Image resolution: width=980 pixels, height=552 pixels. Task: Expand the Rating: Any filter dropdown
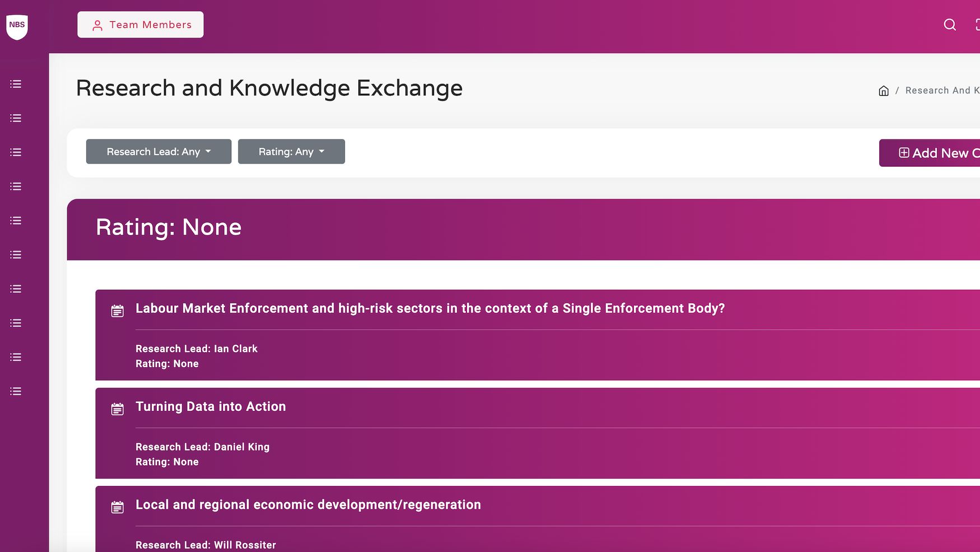pos(291,152)
